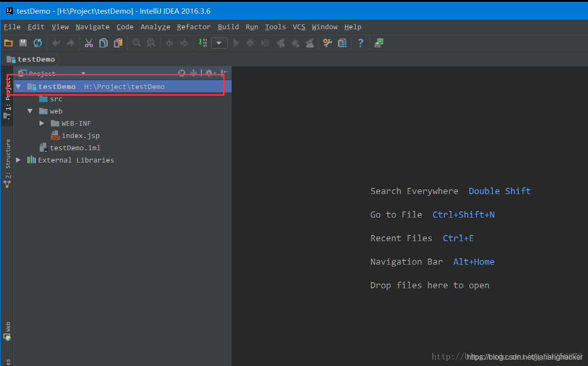Click the Run with Coverage icon
The width and height of the screenshot is (588, 366).
pyautogui.click(x=266, y=43)
